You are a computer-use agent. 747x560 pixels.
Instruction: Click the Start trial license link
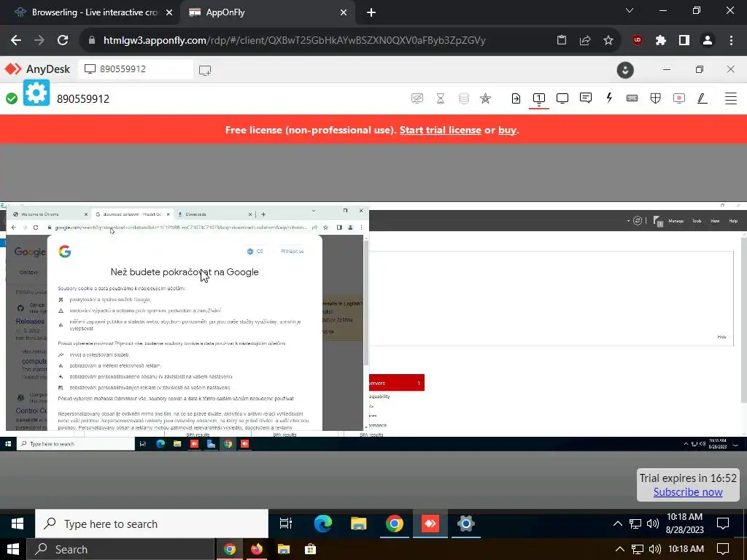click(x=440, y=130)
